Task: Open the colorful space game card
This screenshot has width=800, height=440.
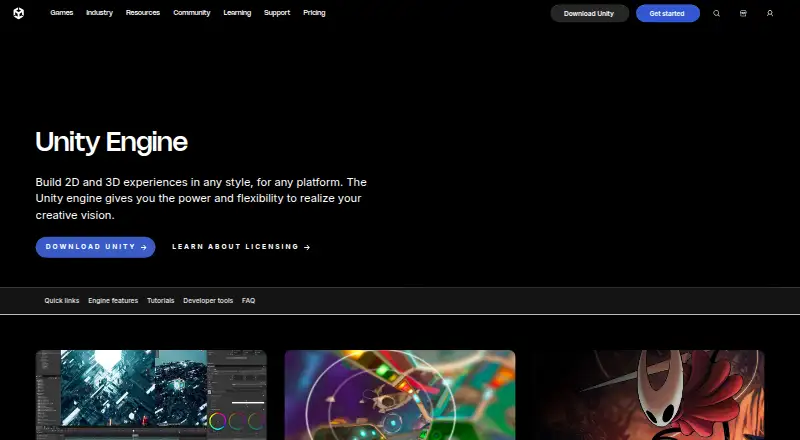Action: coord(400,395)
